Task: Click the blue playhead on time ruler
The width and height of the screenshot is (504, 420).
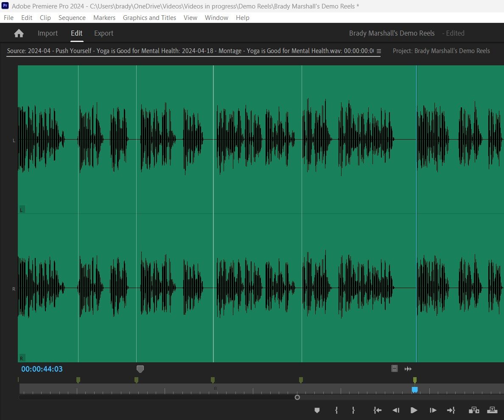Action: pos(414,390)
